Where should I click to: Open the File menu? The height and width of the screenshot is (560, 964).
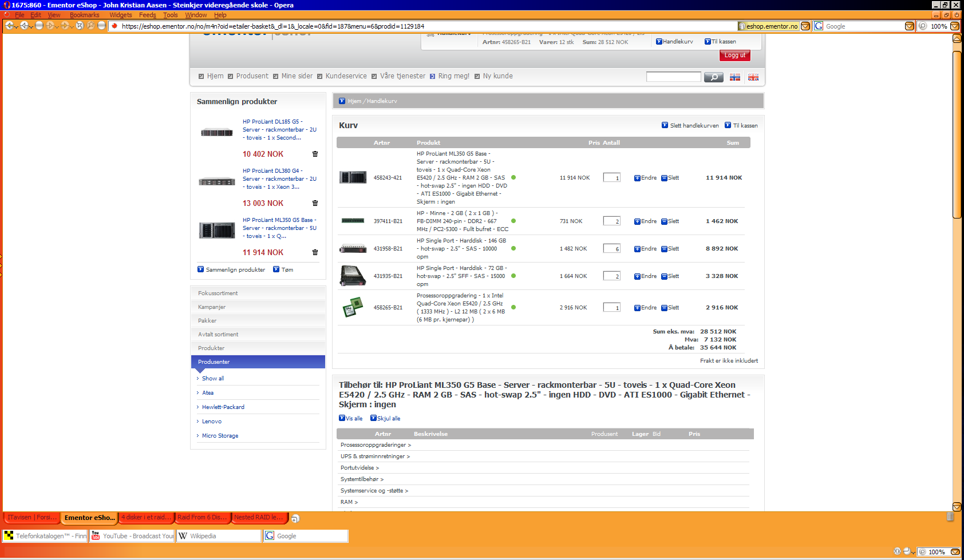[19, 15]
